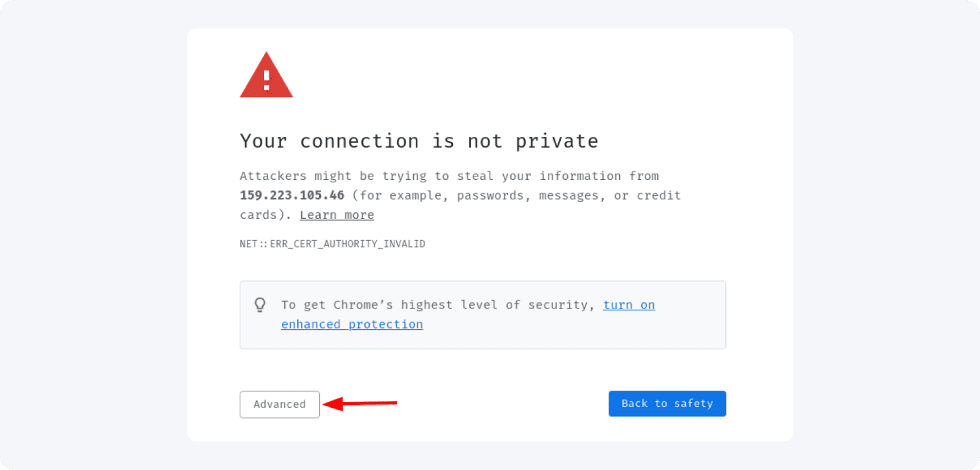Click the Chrome security level message
The height and width of the screenshot is (470, 980).
click(x=438, y=304)
